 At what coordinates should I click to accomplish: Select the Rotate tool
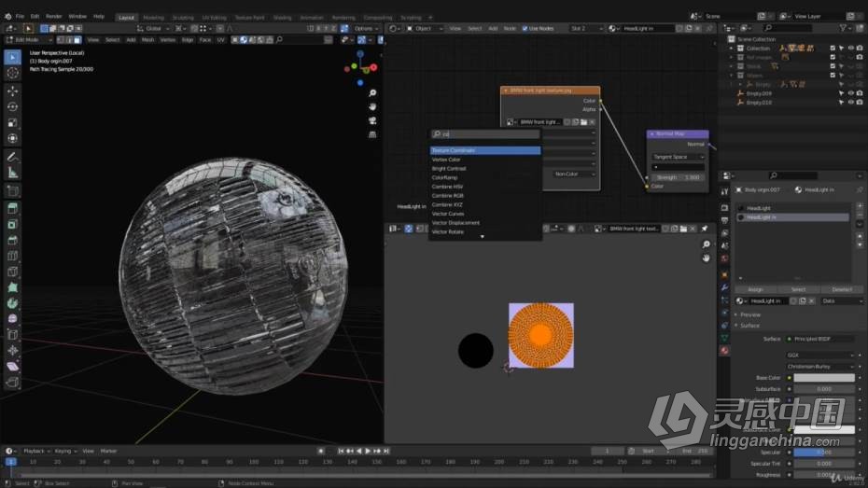12,106
